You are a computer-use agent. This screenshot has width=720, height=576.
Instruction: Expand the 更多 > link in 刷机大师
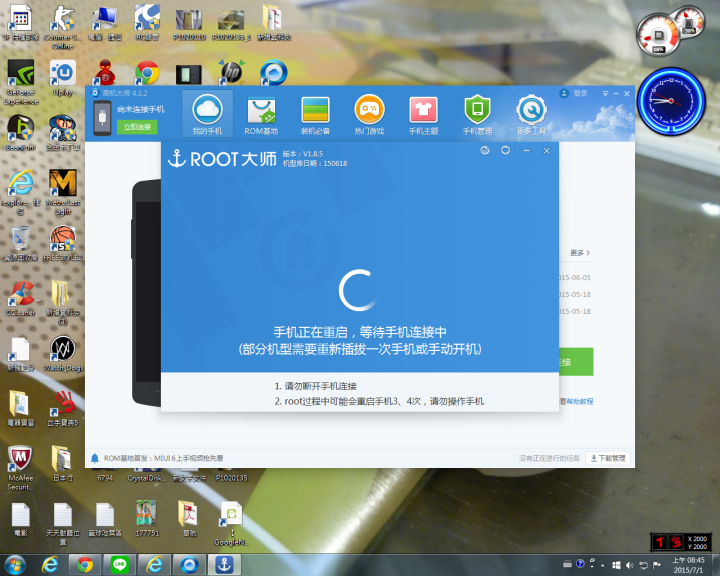coord(580,253)
